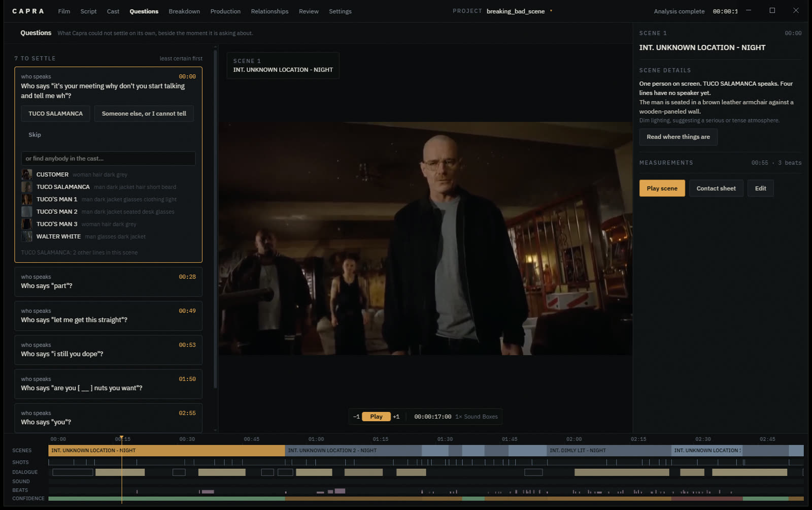Pick TUCO SALAMANCA from the cast list

[x=108, y=187]
